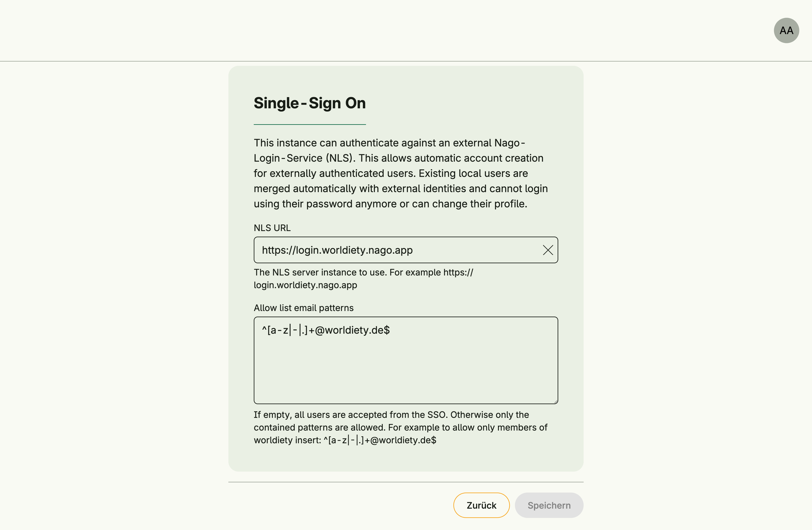The image size is (812, 530).
Task: Place cursor in the entered https://login.worldiety.nago.app URL
Action: [337, 250]
